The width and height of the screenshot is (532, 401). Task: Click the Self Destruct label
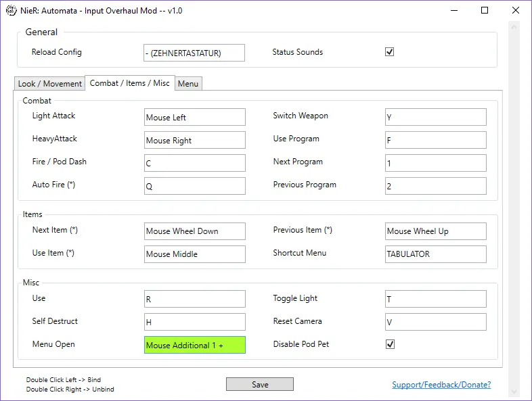[x=55, y=321]
